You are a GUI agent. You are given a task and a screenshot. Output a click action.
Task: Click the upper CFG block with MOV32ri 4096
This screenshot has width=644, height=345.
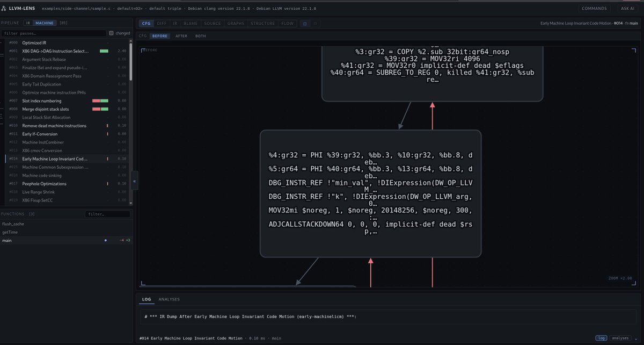click(432, 74)
